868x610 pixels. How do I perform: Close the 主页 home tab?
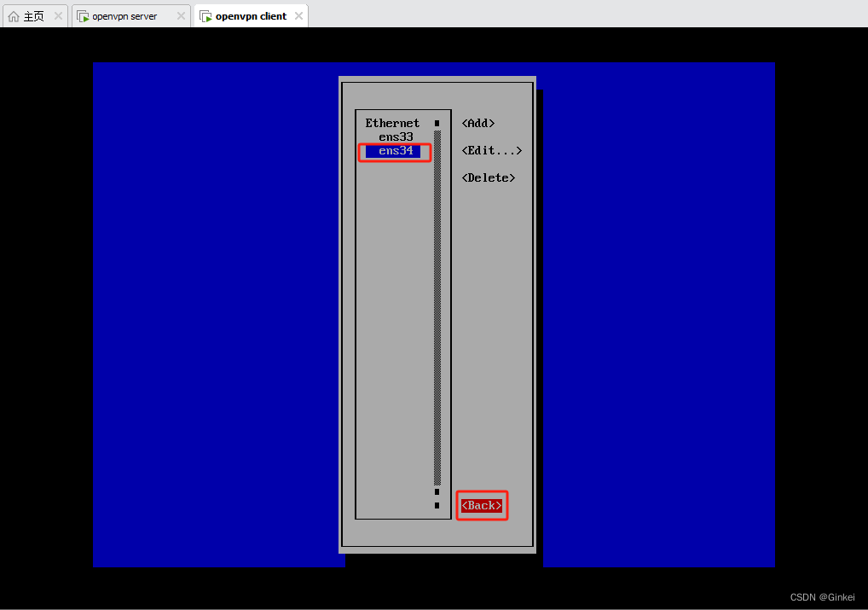58,16
